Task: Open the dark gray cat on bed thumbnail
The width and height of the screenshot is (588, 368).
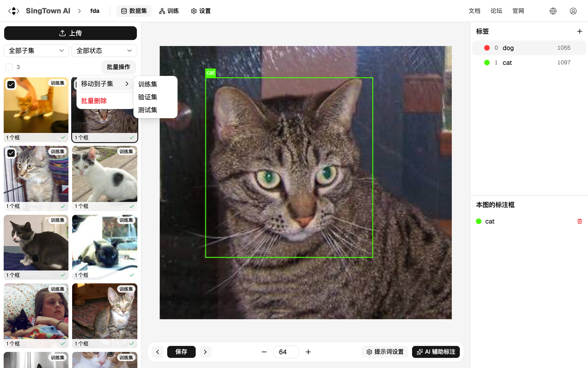Action: coord(36,247)
